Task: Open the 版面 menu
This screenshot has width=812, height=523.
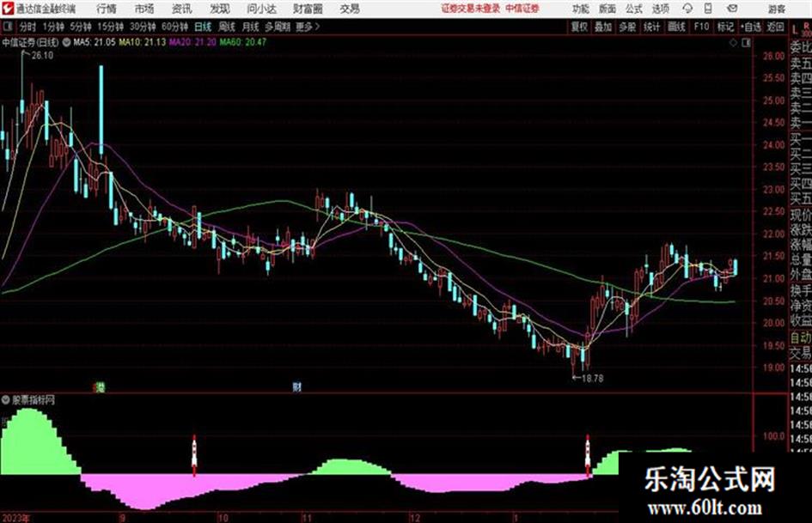Action: click(607, 9)
